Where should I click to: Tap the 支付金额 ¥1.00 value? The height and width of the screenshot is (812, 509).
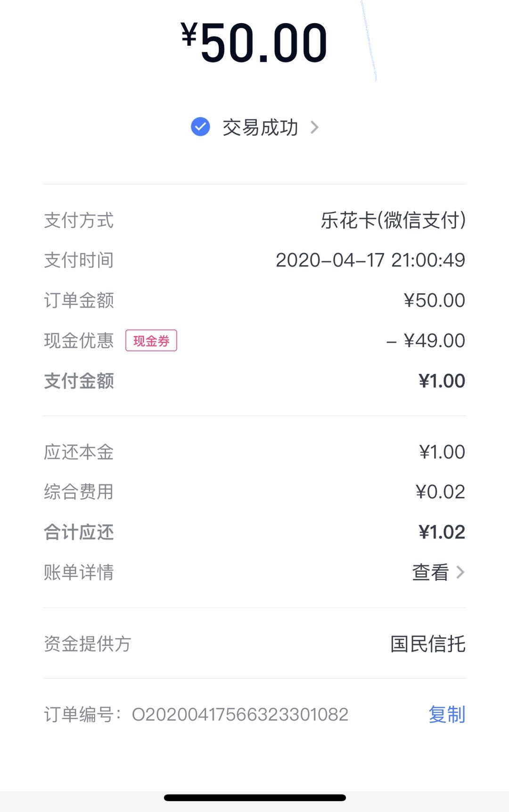(442, 381)
